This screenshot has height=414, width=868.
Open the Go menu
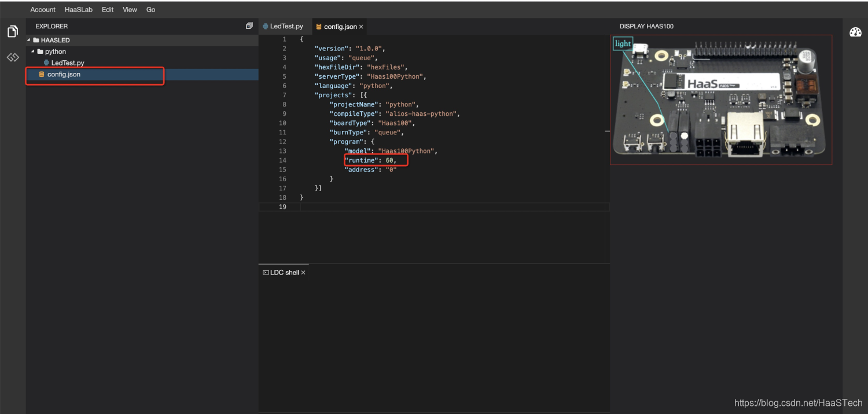pyautogui.click(x=151, y=10)
